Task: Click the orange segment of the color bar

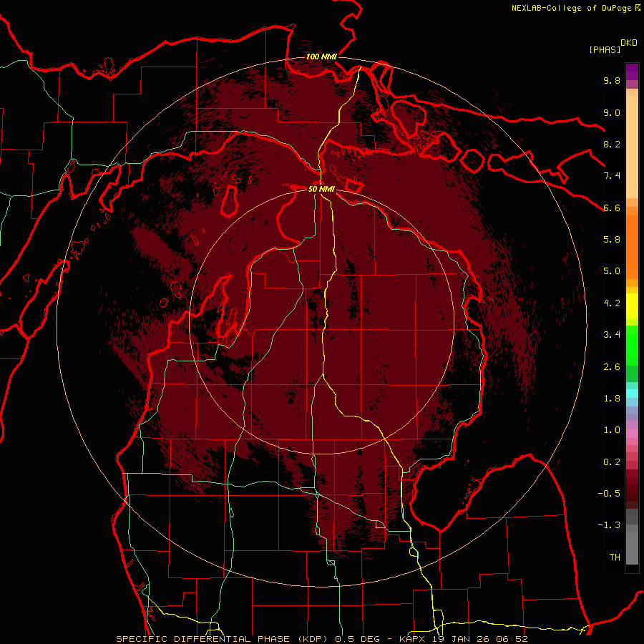Action: [632, 246]
